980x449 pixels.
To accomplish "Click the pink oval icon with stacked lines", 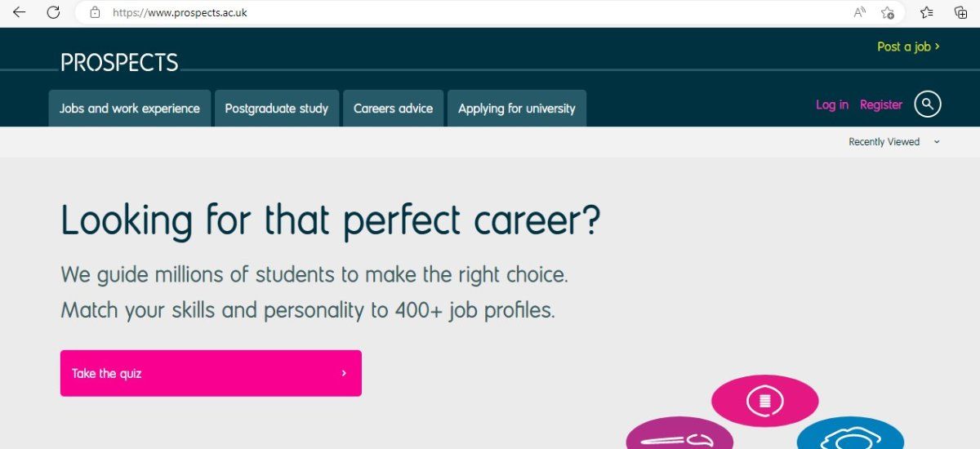I will (764, 400).
